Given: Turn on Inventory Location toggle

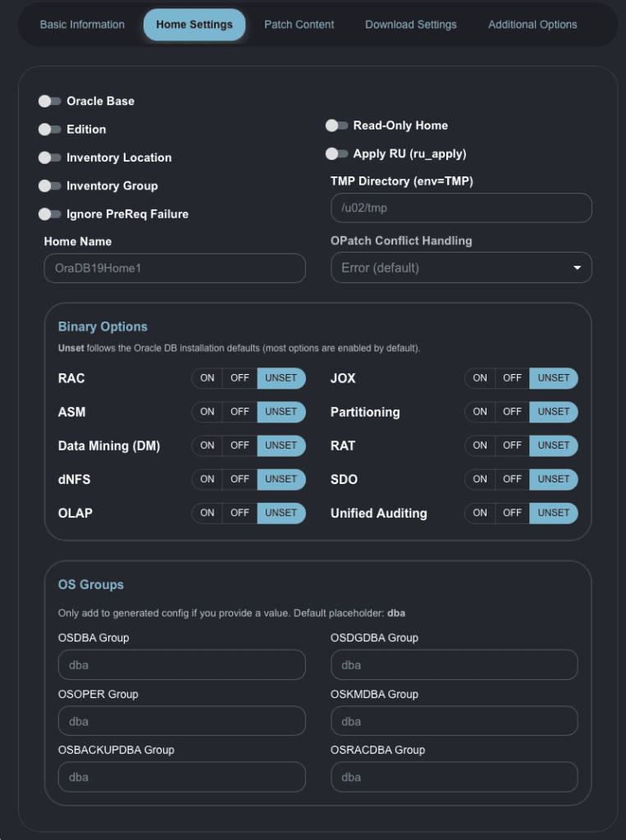Looking at the screenshot, I should (50, 157).
